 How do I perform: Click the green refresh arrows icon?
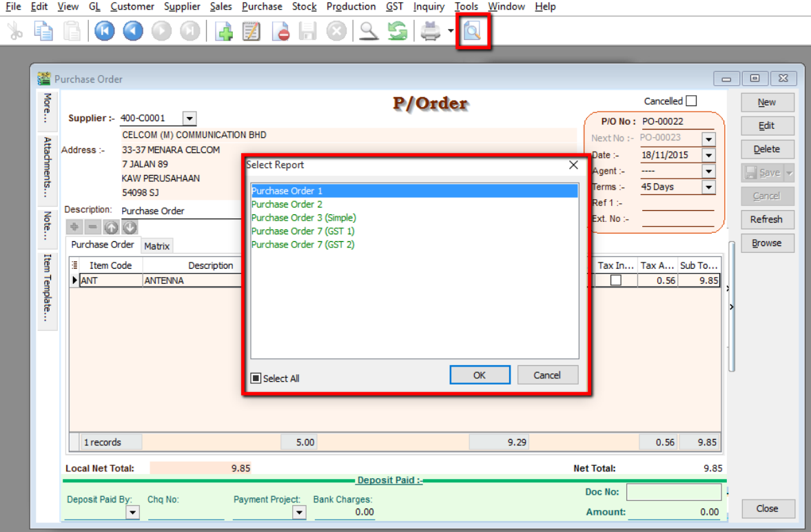point(398,32)
